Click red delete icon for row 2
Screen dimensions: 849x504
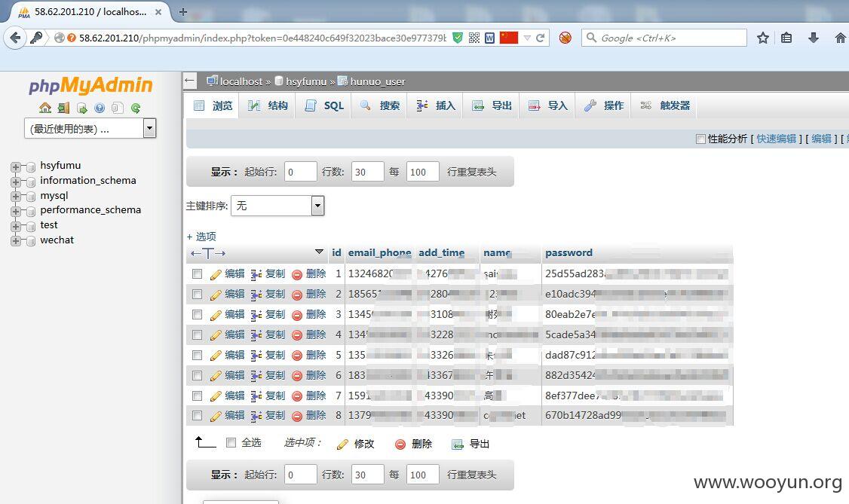pyautogui.click(x=297, y=295)
